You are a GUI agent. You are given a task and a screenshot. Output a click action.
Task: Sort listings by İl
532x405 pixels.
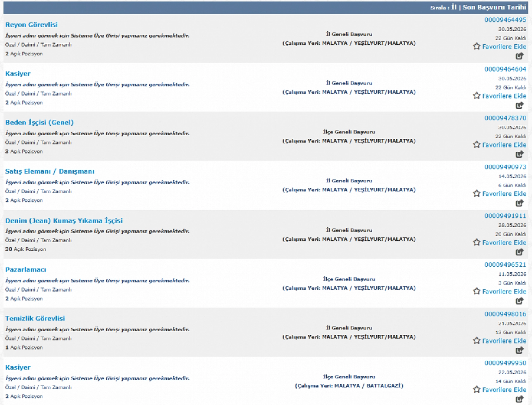(454, 7)
